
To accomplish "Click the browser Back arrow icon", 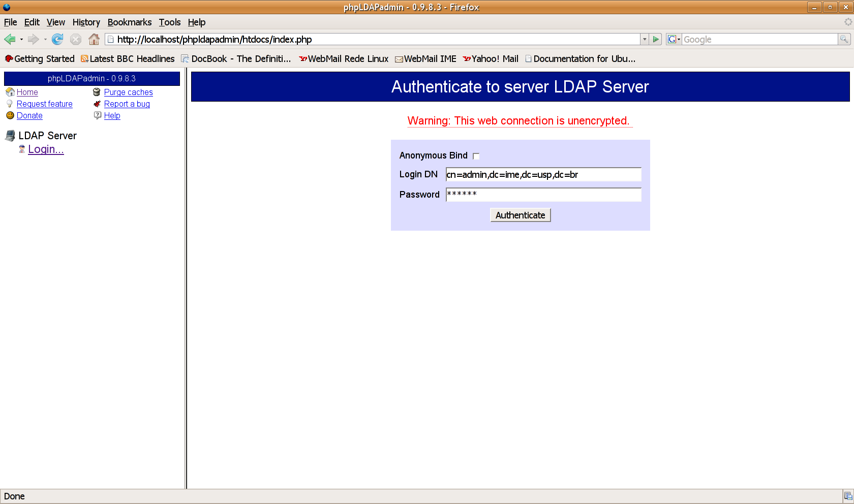I will tap(10, 39).
